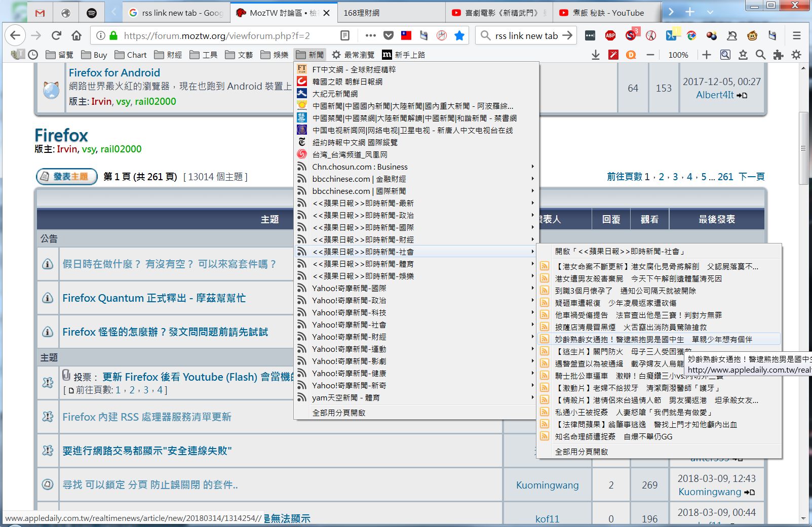The image size is (812, 527).
Task: Go to the 下一頁 next page link
Action: point(751,177)
